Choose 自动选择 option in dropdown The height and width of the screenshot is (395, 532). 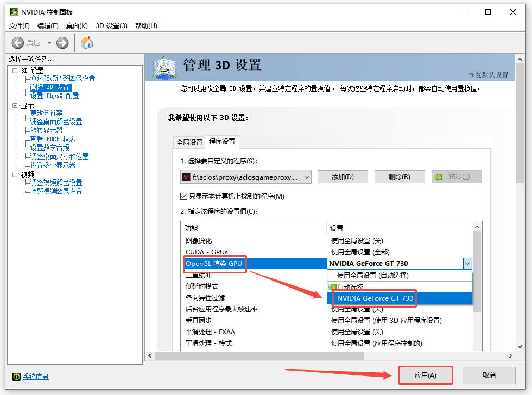pos(400,287)
